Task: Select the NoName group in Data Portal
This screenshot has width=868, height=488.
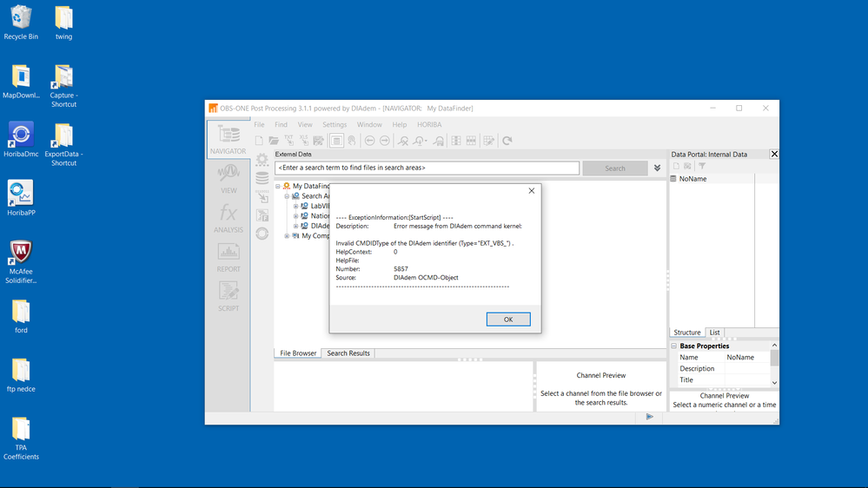Action: [x=692, y=179]
